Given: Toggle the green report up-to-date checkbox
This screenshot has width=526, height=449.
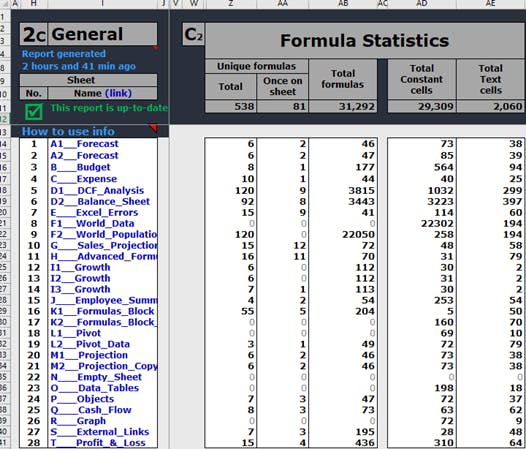Looking at the screenshot, I should click(x=34, y=112).
